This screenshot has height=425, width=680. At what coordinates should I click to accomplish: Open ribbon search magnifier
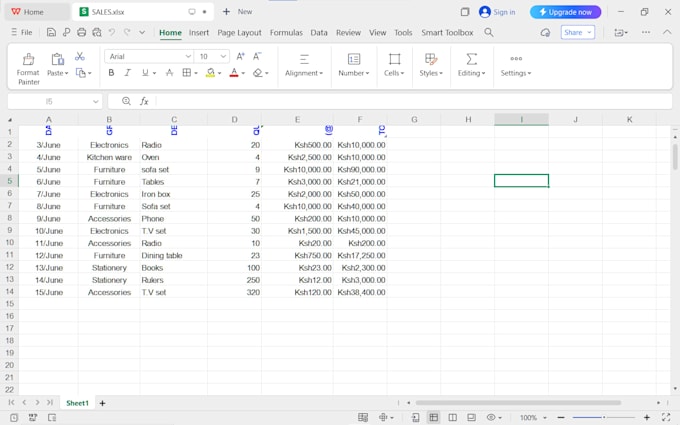489,32
